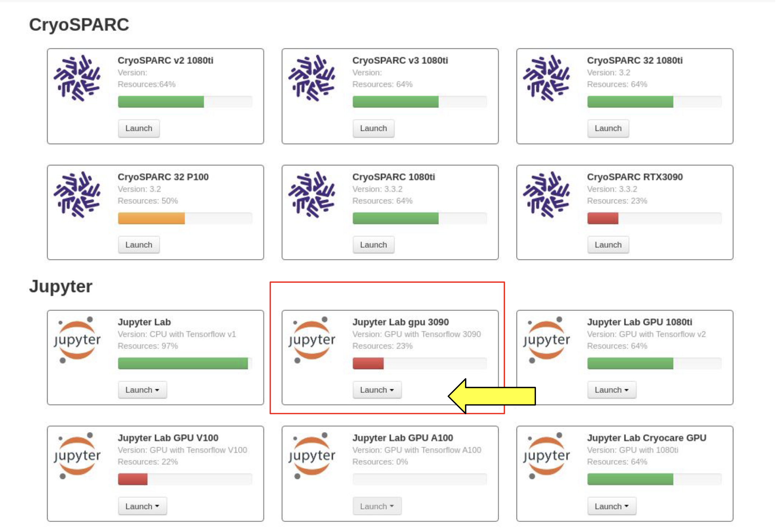Click the CryoSPARC 1080ti 3.3.2 resource bar
781x532 pixels.
pos(420,218)
